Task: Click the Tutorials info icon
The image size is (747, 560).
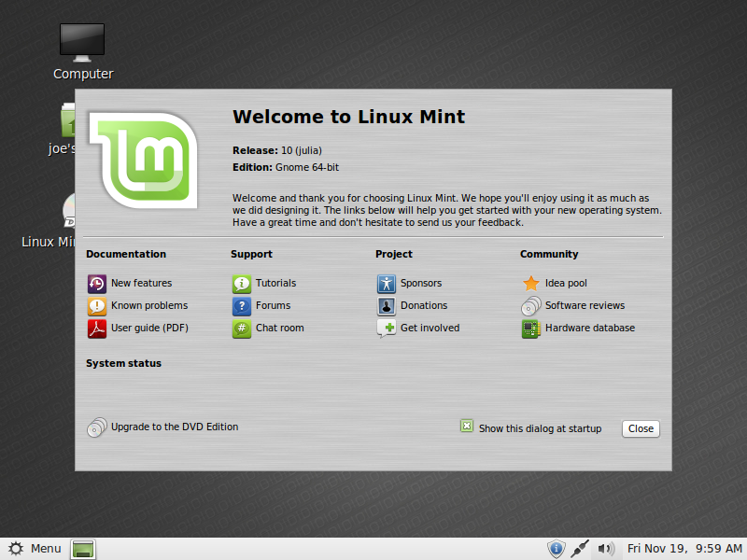Action: point(241,284)
